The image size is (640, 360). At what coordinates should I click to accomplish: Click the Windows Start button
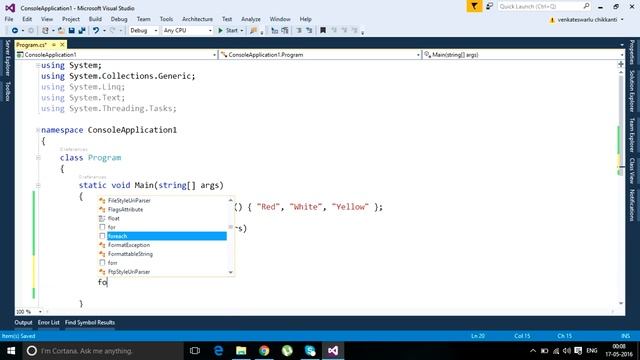(x=11, y=351)
